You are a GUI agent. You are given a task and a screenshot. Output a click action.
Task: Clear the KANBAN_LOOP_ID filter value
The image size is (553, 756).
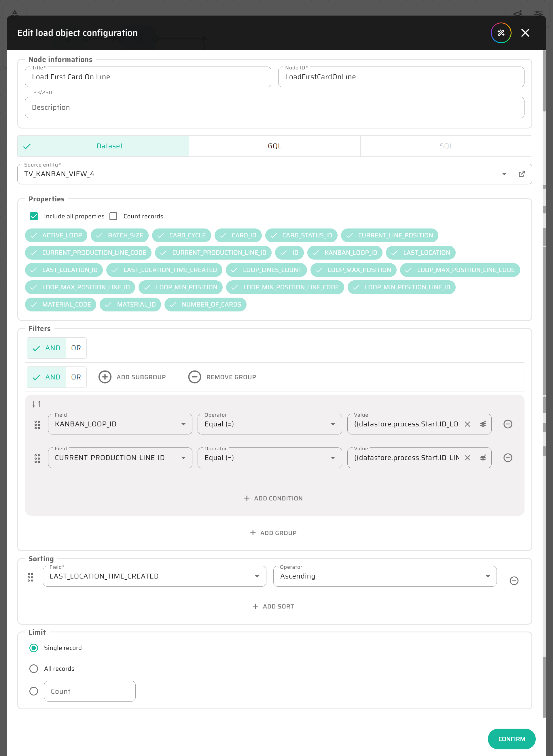point(467,424)
